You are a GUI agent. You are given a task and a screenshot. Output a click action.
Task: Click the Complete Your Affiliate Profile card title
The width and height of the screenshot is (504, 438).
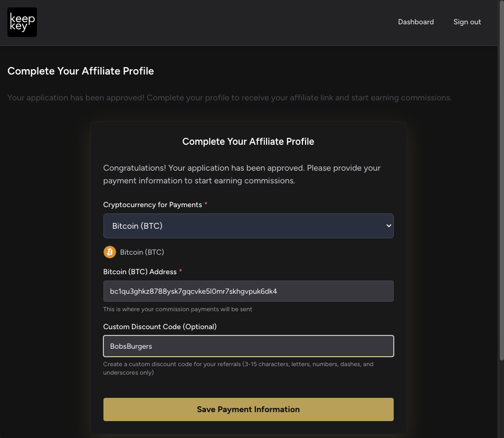click(x=248, y=142)
